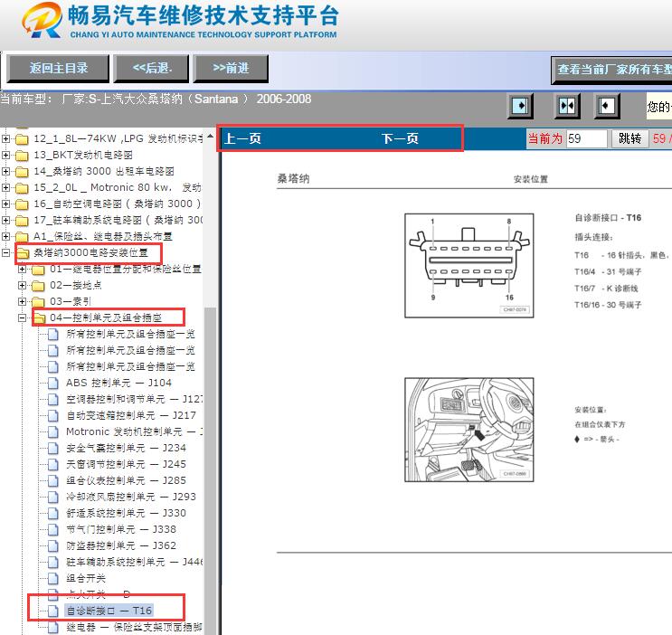The width and height of the screenshot is (672, 635).
Task: Collapse the 04—控制单元及组合插座 folder
Action: click(x=22, y=317)
